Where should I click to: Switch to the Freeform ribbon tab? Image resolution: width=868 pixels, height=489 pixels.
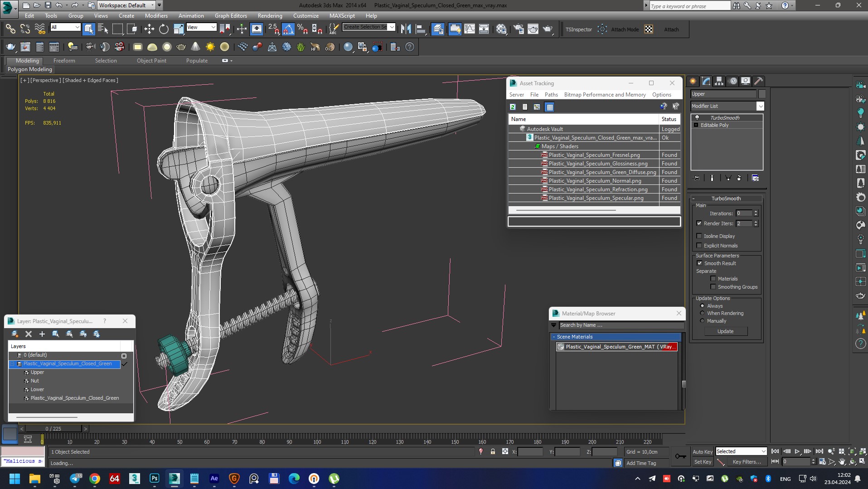(x=64, y=61)
